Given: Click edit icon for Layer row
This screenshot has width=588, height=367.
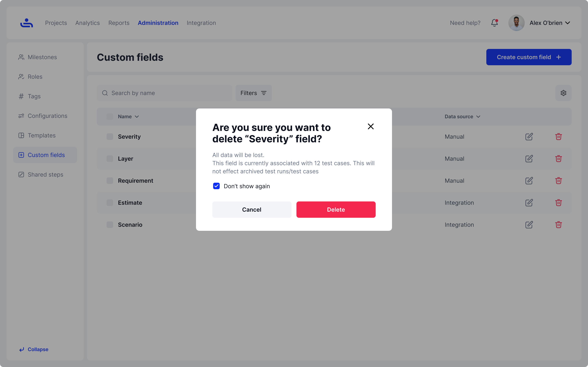Looking at the screenshot, I should 529,159.
